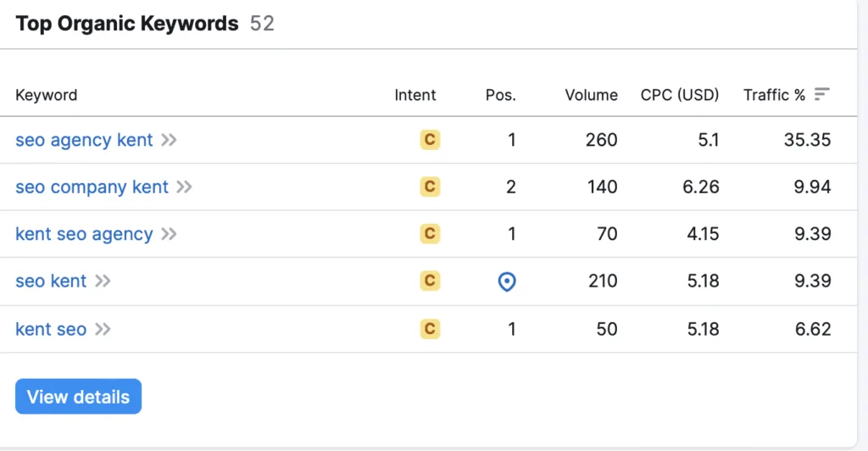The height and width of the screenshot is (451, 868).
Task: Open the seo company kent keyword link
Action: pyautogui.click(x=92, y=187)
